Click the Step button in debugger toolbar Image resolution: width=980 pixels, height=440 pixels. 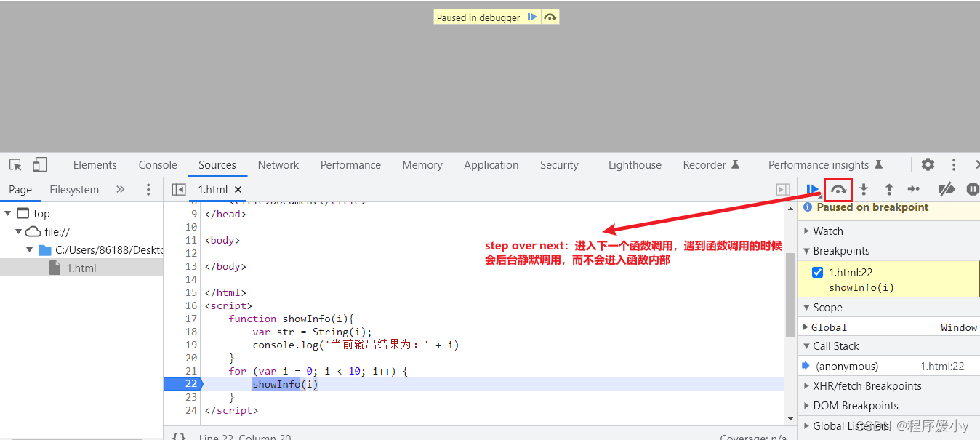pos(914,190)
